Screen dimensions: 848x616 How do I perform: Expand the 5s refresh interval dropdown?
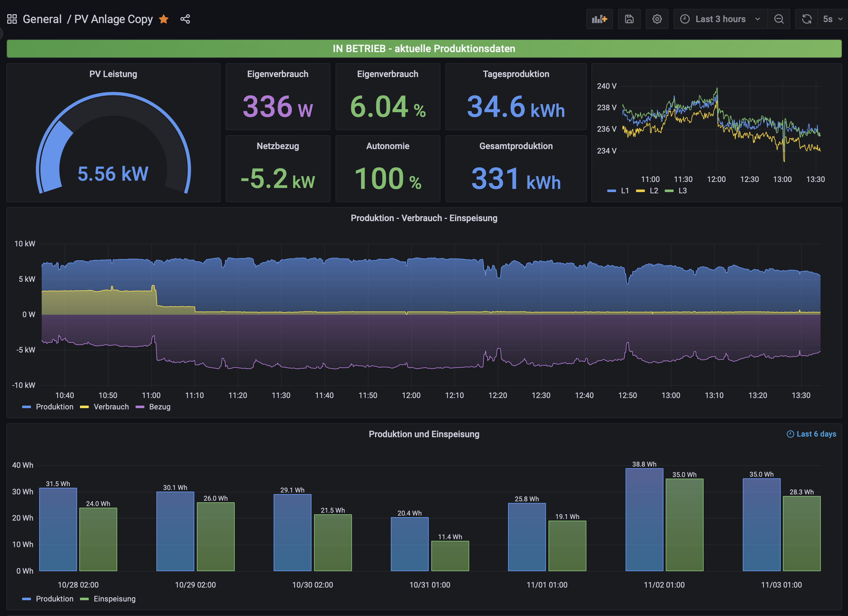833,19
